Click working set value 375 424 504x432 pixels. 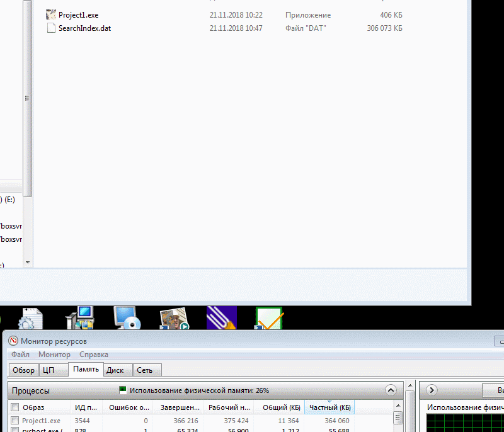[236, 421]
